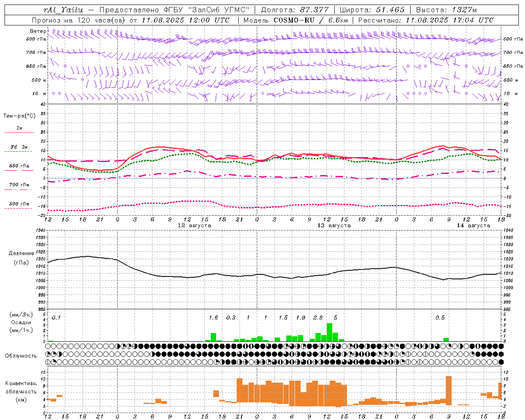Click the Давление pressure panel label

click(x=21, y=253)
